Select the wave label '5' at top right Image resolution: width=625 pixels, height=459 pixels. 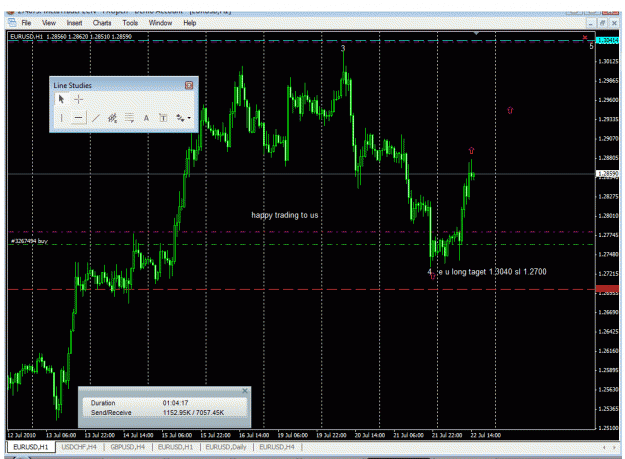coord(591,47)
